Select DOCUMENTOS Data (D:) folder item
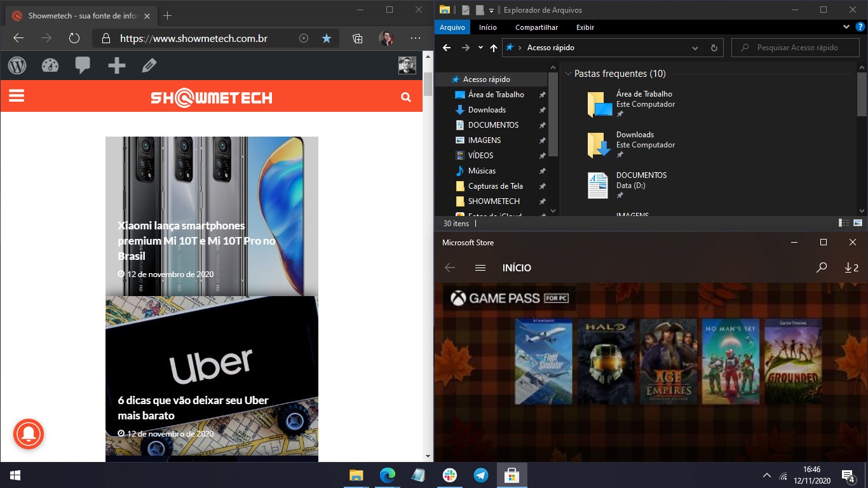This screenshot has width=868, height=488. pos(627,186)
